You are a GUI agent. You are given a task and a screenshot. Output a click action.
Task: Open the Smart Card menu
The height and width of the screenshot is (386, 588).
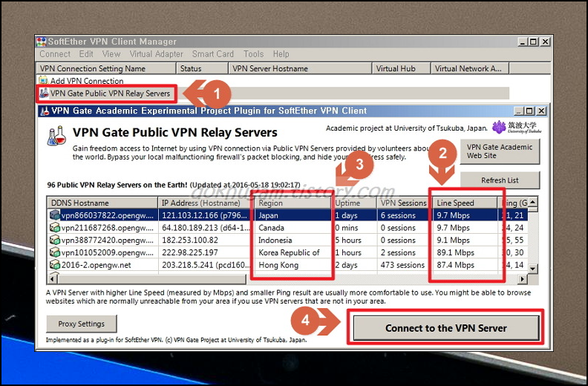213,54
